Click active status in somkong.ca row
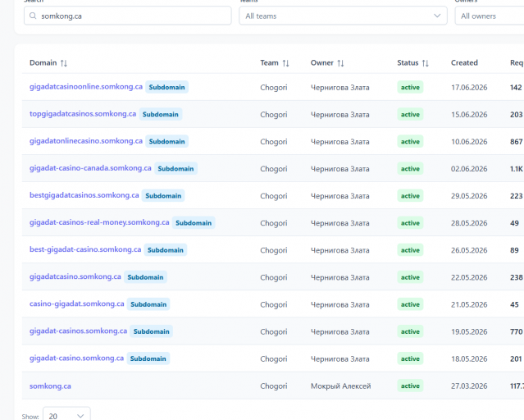 pyautogui.click(x=410, y=386)
